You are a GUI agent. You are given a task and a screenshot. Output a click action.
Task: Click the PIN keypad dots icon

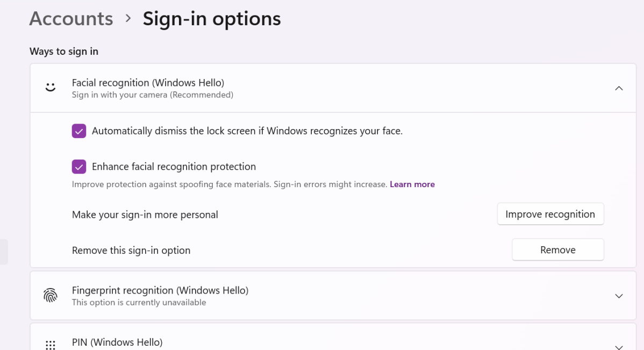click(51, 345)
